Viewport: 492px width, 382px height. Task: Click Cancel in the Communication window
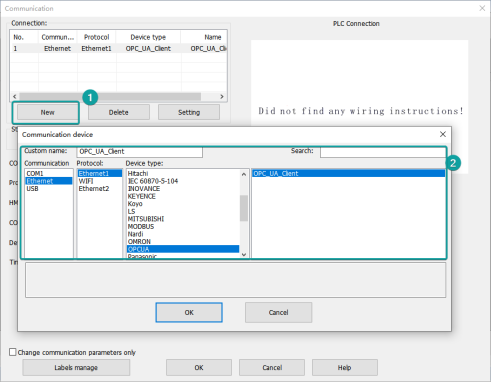[272, 367]
